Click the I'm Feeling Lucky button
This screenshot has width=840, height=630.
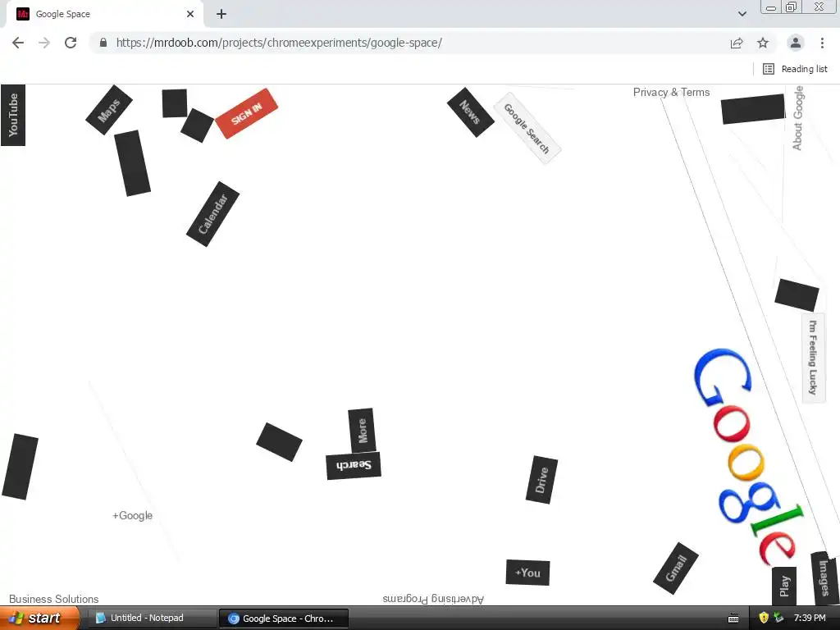[813, 358]
